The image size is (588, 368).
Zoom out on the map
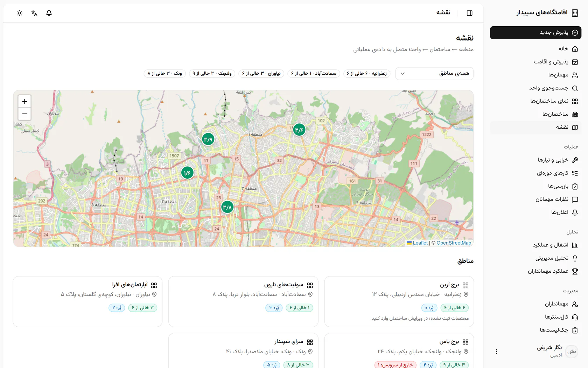coord(24,114)
